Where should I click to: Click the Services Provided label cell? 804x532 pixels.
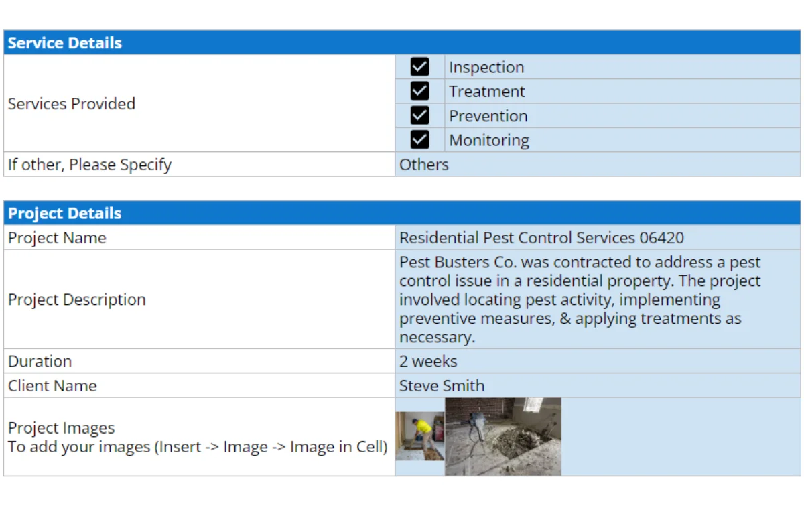[199, 104]
